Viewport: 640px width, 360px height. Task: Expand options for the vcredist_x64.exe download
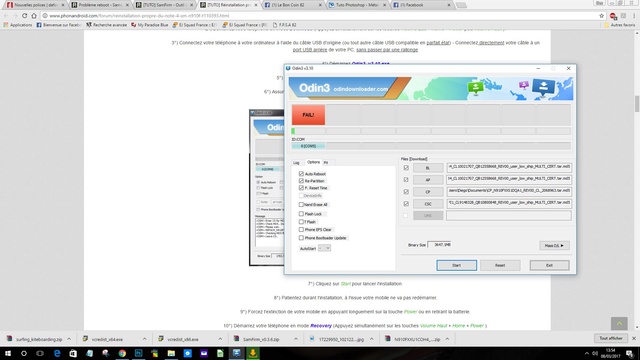[144, 339]
